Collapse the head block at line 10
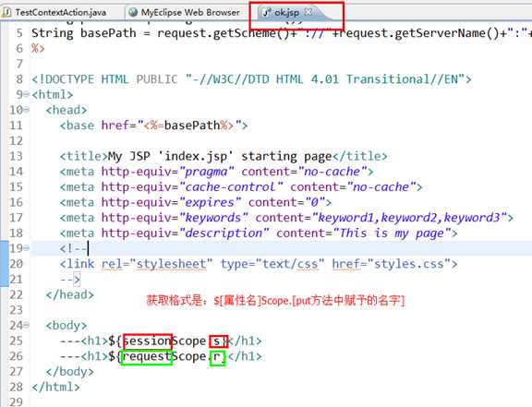 (x=27, y=110)
